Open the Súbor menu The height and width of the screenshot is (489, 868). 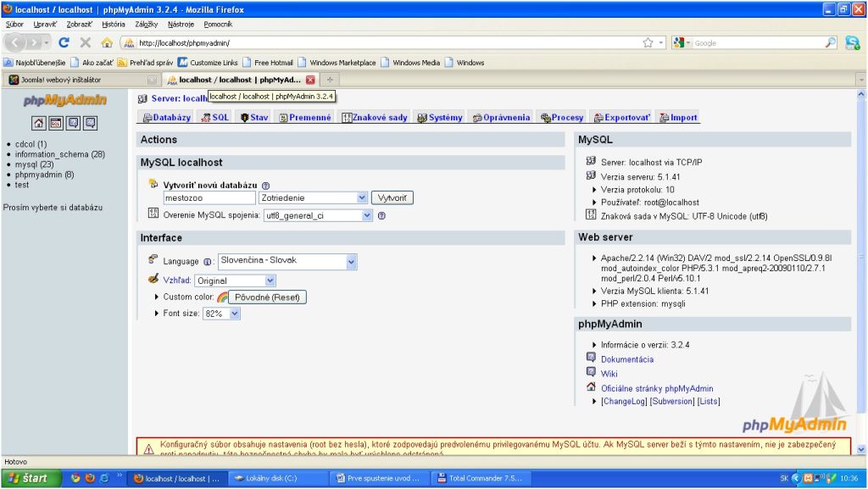14,25
